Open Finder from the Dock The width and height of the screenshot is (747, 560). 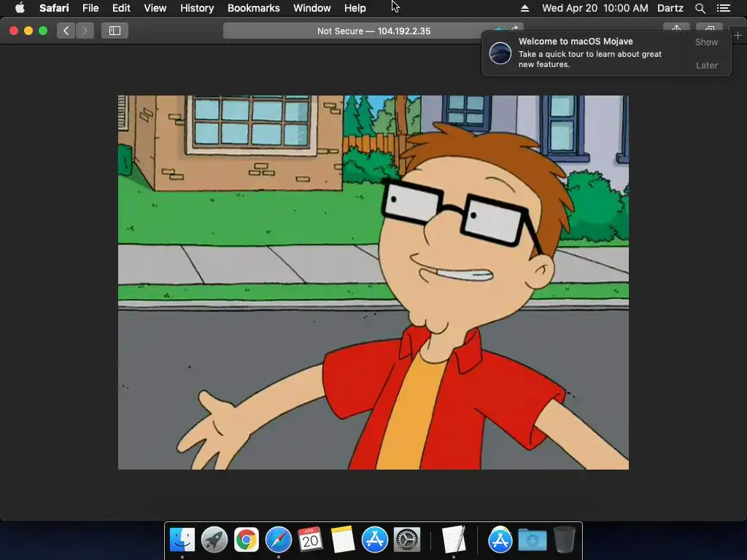(x=182, y=540)
